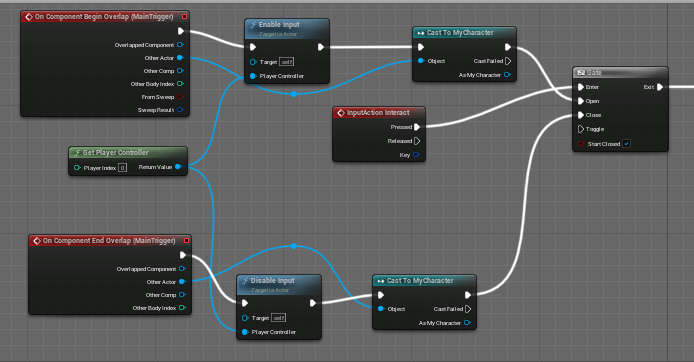Click the Other Comp pin on End Overlap node
The width and height of the screenshot is (694, 362).
point(182,295)
